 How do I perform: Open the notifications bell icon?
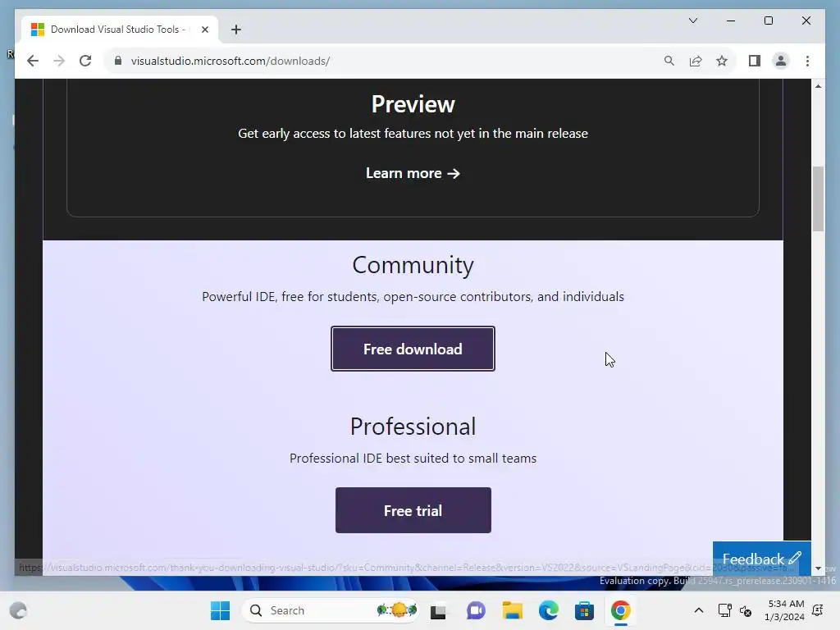point(818,610)
